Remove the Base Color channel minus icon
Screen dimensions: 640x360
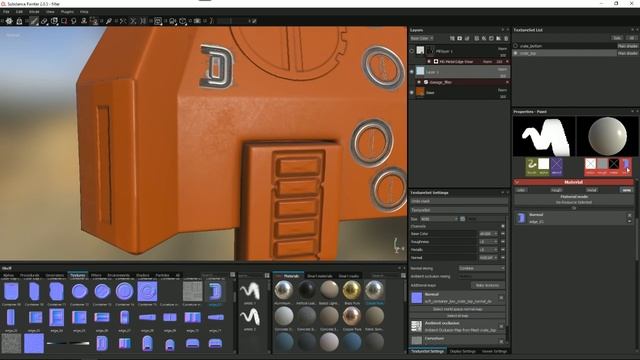coord(503,234)
